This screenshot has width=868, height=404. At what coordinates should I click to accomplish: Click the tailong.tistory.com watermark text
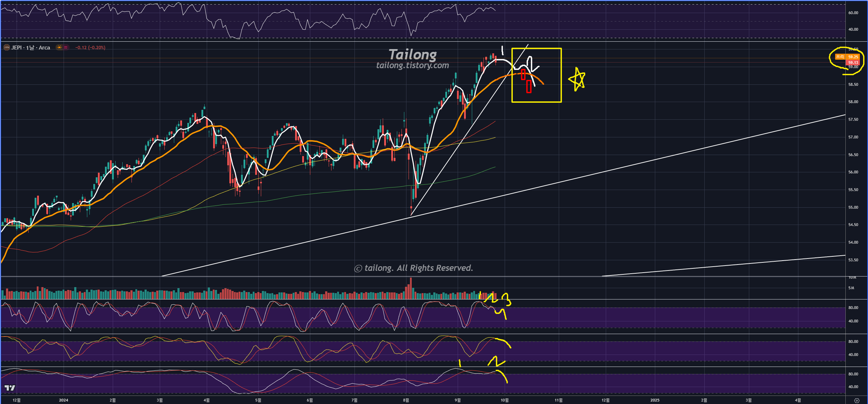[412, 65]
